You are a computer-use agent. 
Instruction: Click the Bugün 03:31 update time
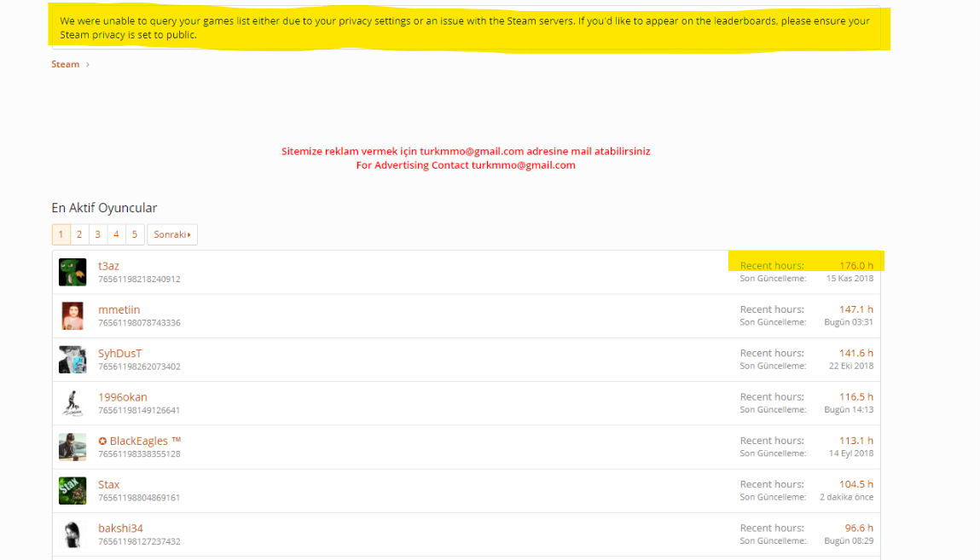coord(849,322)
